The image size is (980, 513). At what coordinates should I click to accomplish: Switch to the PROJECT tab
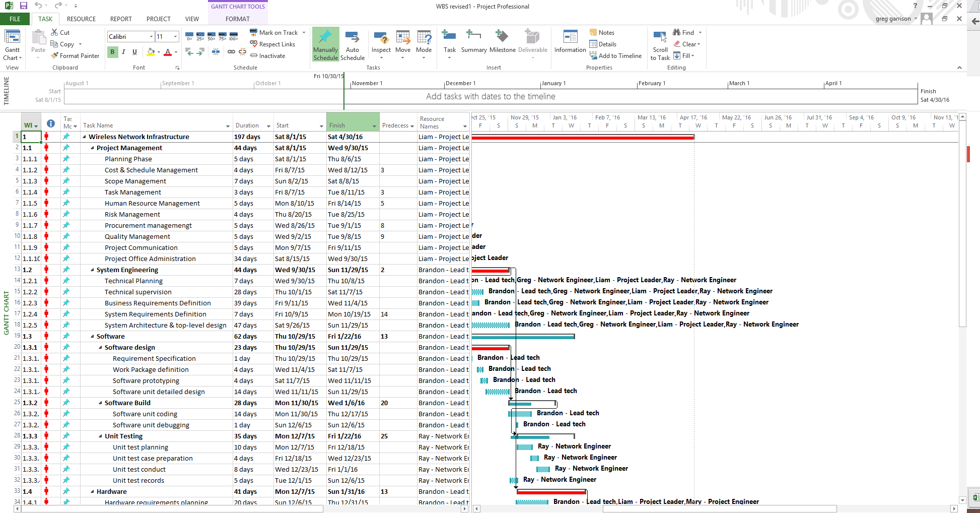pyautogui.click(x=159, y=19)
